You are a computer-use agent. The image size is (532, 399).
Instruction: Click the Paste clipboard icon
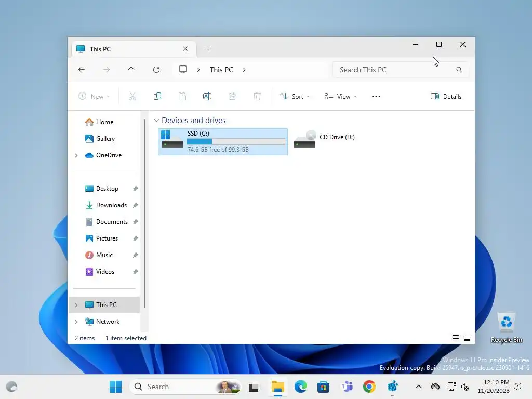(x=182, y=96)
